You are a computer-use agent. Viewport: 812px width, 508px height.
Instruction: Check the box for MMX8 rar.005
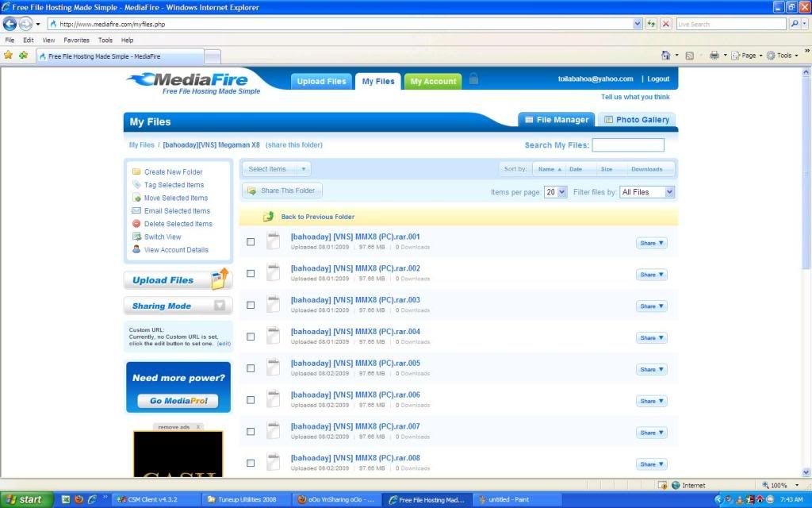pyautogui.click(x=251, y=368)
